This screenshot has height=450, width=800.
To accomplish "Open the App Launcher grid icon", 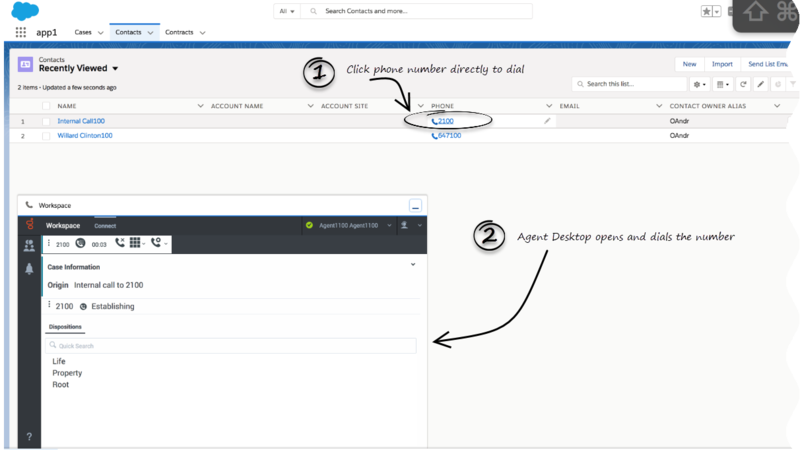I will [x=21, y=32].
